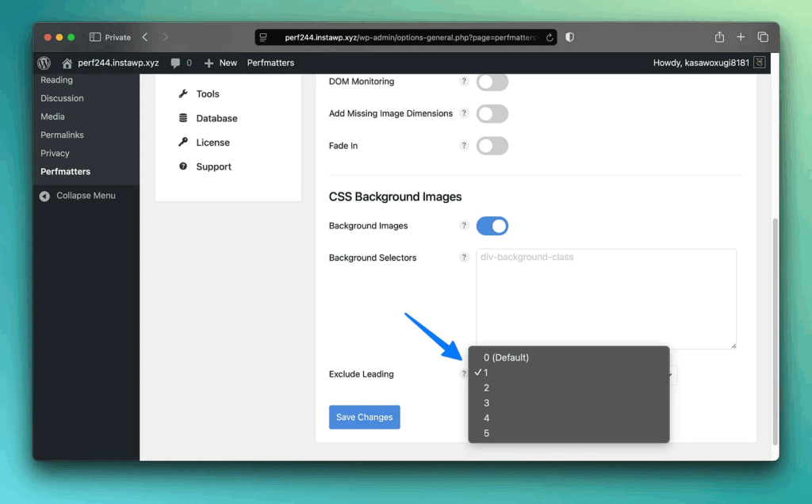The image size is (812, 504).
Task: Pick option 5 in the dropdown list
Action: pos(487,433)
